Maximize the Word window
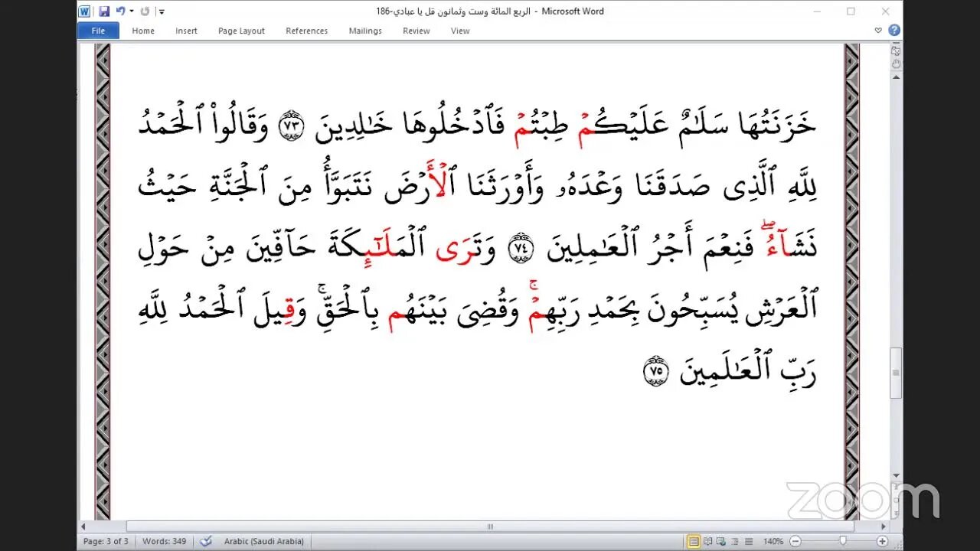 [x=851, y=11]
